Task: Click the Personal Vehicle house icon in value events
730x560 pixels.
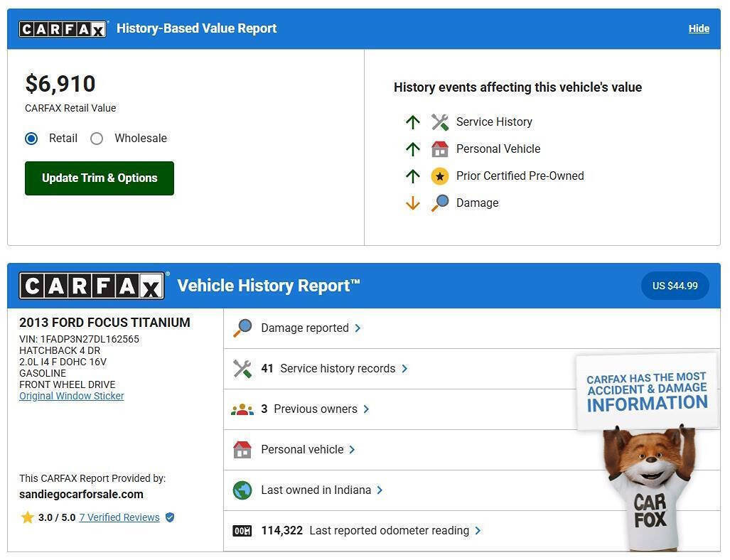Action: click(x=439, y=149)
